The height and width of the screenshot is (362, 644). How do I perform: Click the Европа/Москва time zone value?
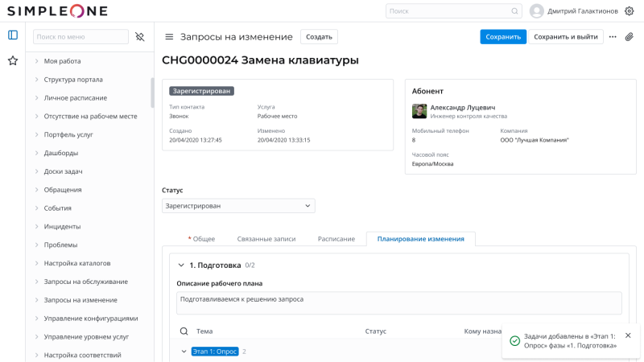[432, 164]
